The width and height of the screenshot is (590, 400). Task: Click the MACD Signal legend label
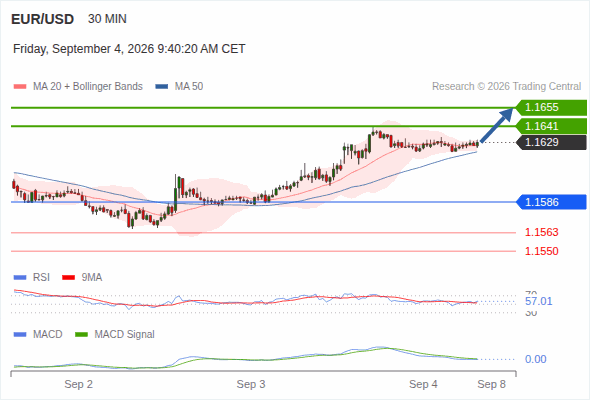[125, 335]
